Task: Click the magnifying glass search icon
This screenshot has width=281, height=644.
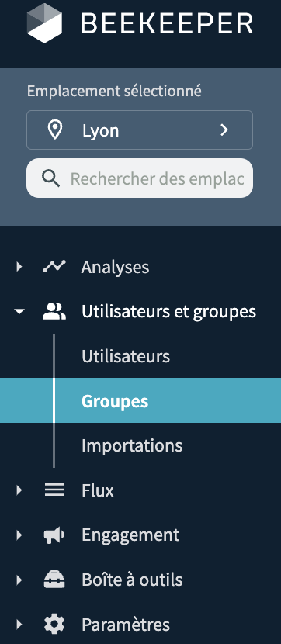Action: tap(51, 178)
